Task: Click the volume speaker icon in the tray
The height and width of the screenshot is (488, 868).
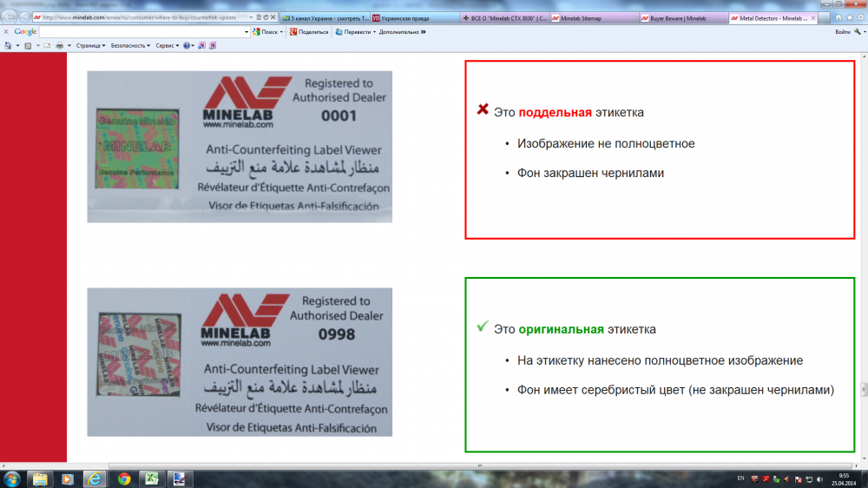Action: pyautogui.click(x=820, y=479)
